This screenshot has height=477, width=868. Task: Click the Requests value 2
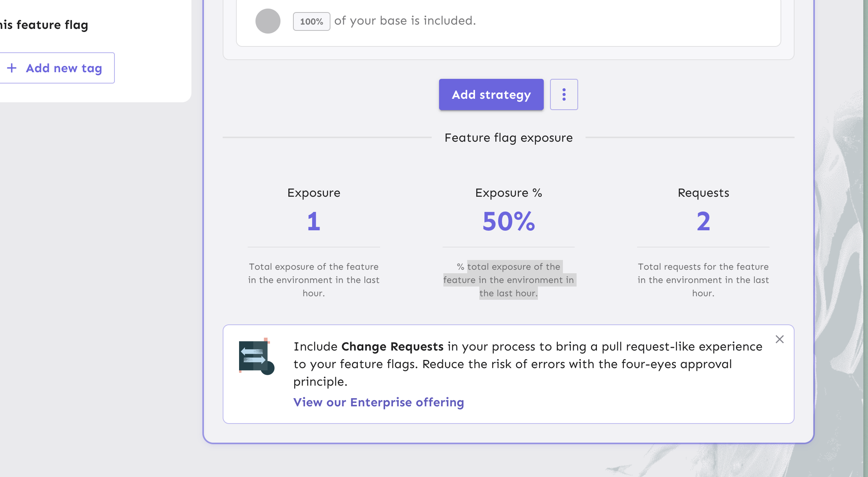(703, 221)
